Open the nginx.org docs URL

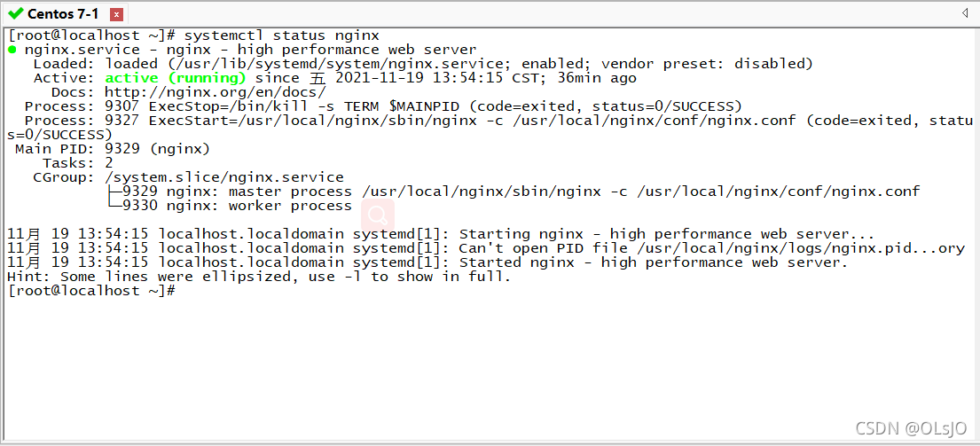click(x=215, y=92)
